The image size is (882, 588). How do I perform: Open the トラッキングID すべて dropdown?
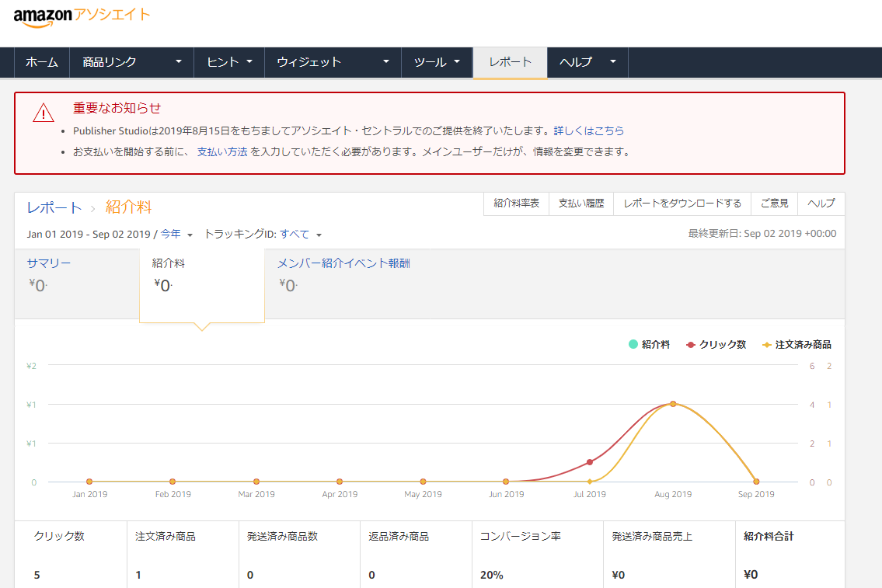301,235
